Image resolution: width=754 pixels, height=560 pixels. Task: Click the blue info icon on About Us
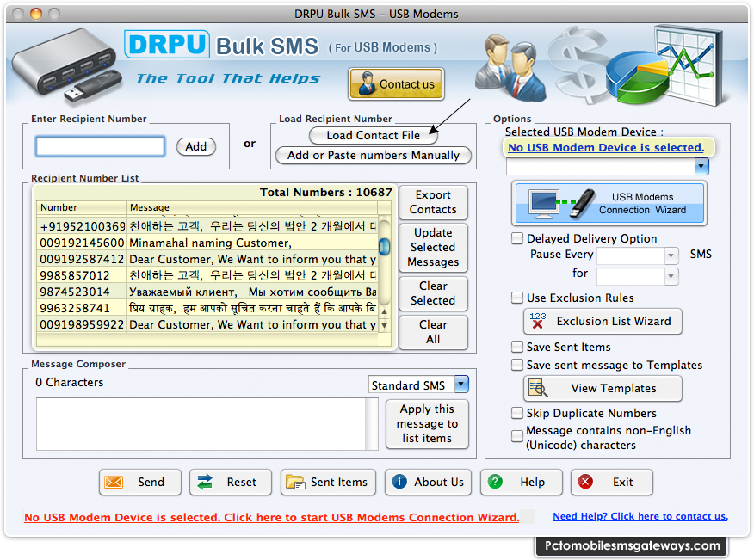(399, 482)
